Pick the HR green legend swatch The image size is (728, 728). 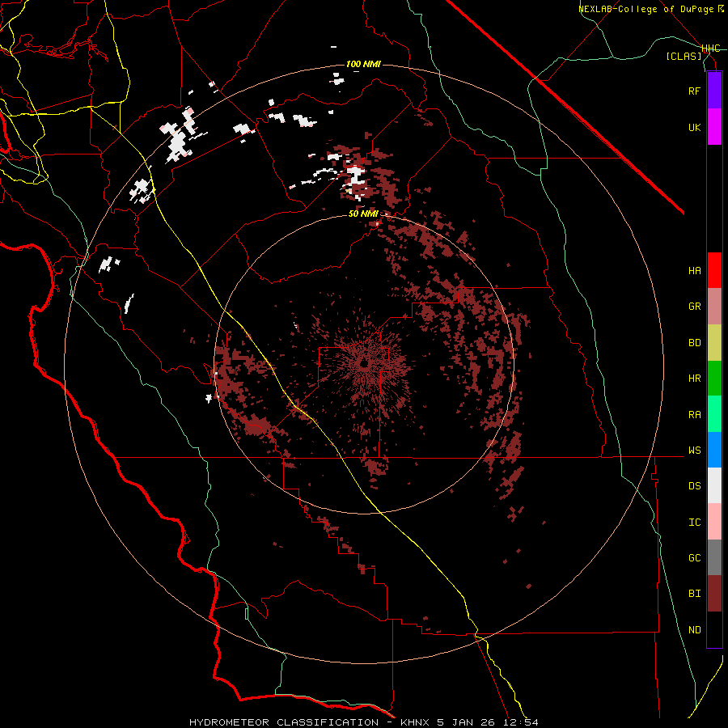[714, 379]
